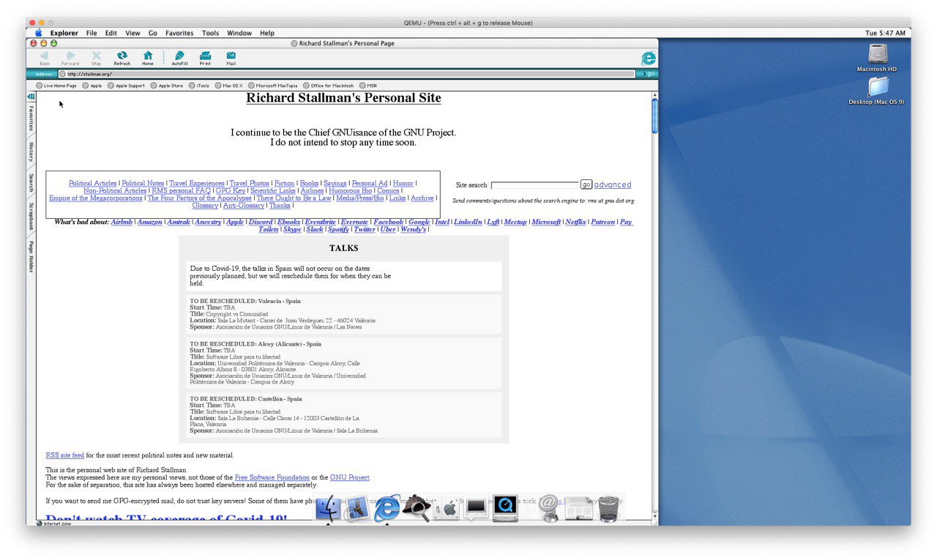
Task: Open the Political Articles link
Action: (92, 183)
